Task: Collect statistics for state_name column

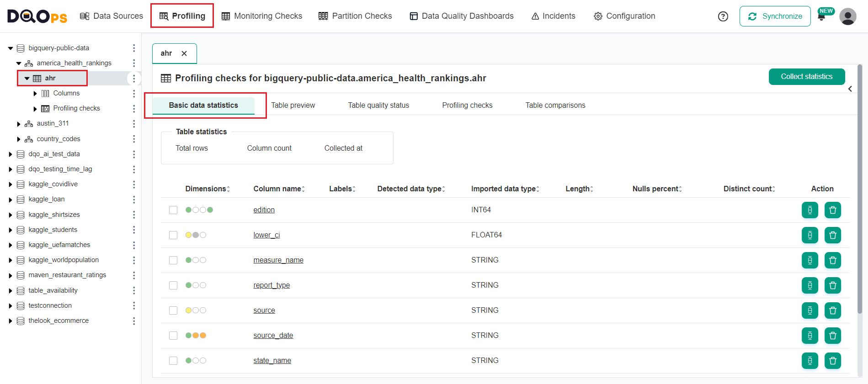Action: 810,361
